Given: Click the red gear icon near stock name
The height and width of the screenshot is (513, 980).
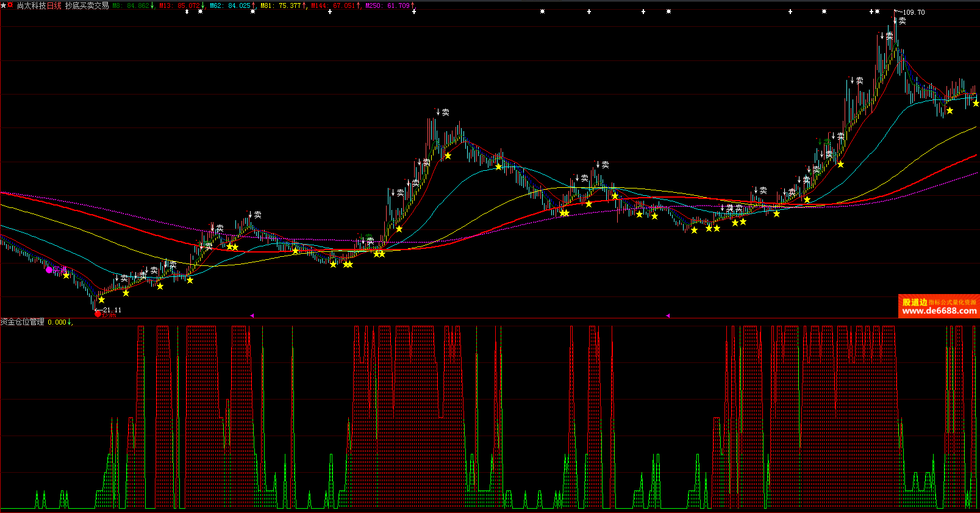Looking at the screenshot, I should 10,5.
